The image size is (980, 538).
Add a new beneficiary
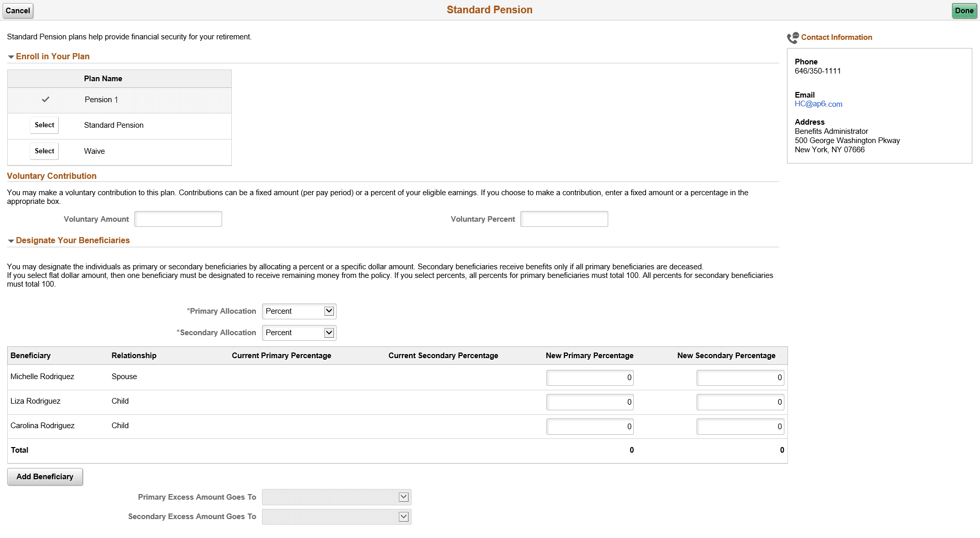[44, 476]
